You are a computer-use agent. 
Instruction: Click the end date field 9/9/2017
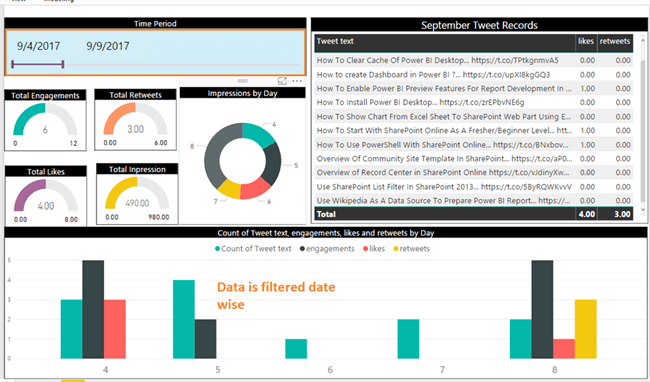tap(108, 46)
